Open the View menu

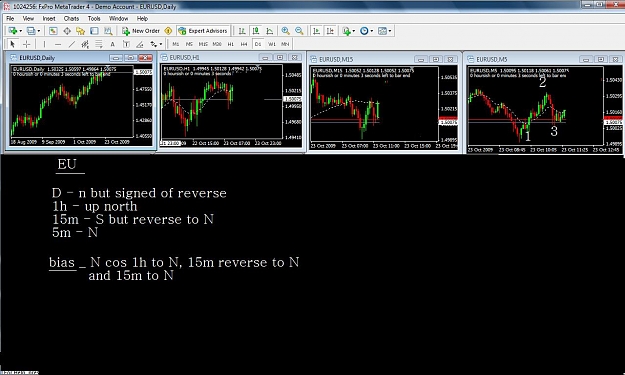28,19
